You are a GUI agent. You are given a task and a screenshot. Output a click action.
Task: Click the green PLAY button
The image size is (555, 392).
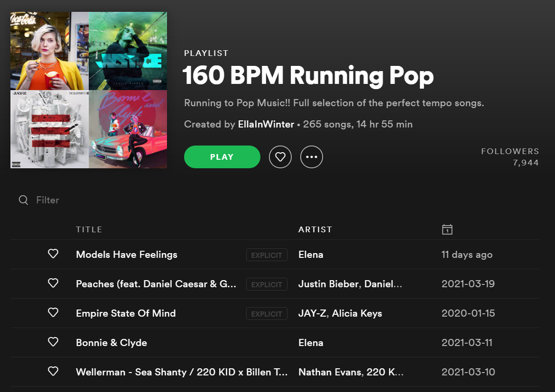coord(222,157)
